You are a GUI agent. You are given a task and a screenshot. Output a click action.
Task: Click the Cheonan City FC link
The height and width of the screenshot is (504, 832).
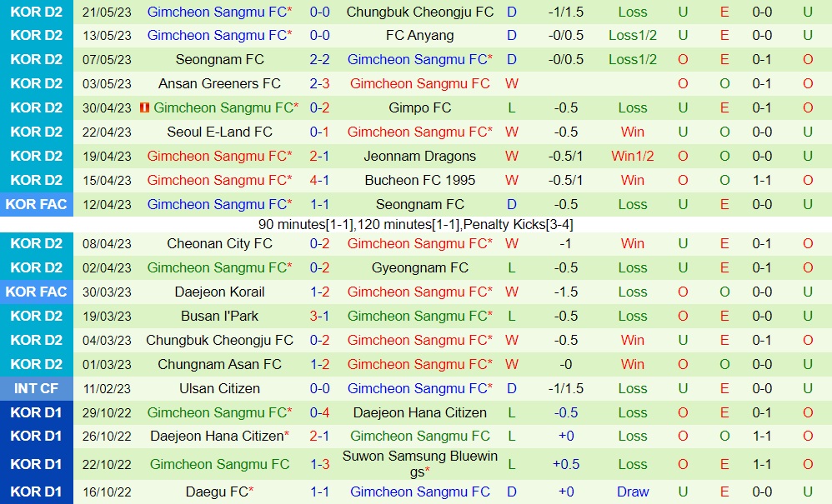click(x=219, y=243)
